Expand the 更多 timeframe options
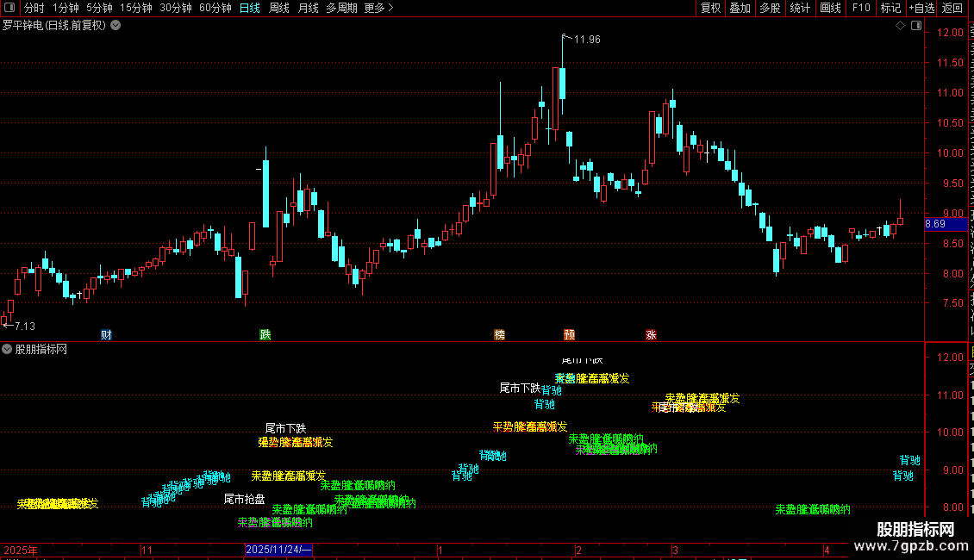 [x=379, y=8]
